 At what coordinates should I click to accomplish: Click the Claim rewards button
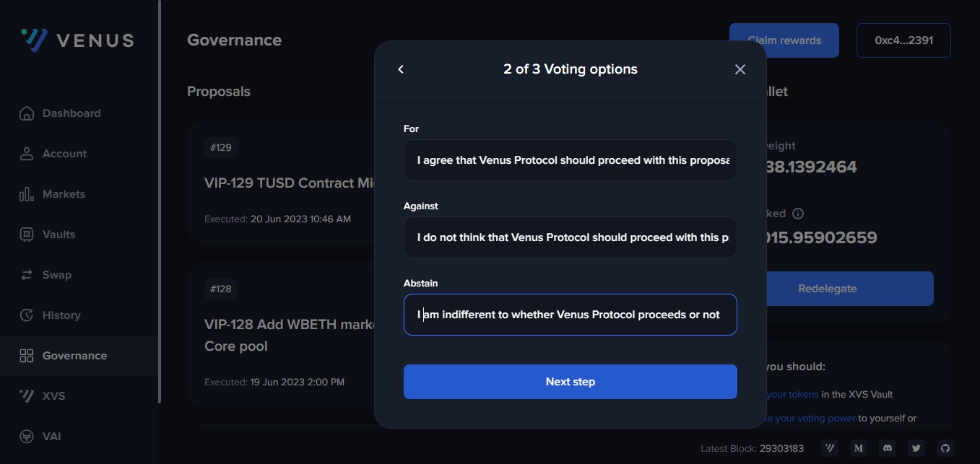click(x=784, y=40)
